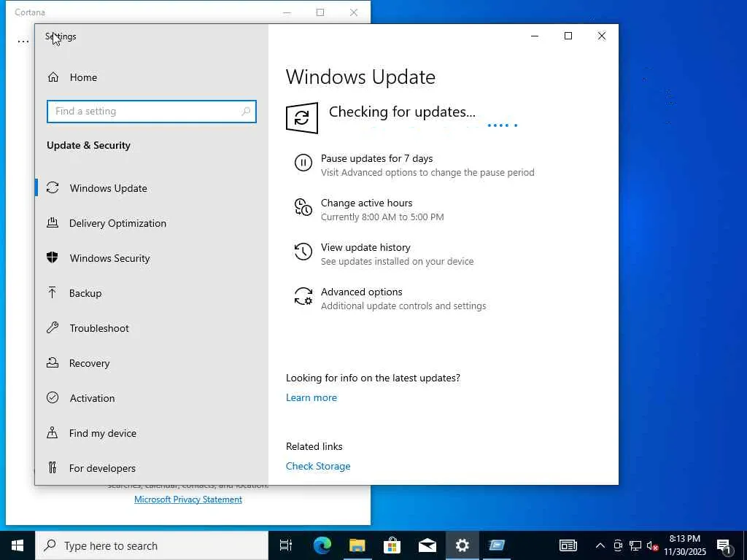Click the large update status refresh icon
Image resolution: width=747 pixels, height=560 pixels.
[x=301, y=117]
